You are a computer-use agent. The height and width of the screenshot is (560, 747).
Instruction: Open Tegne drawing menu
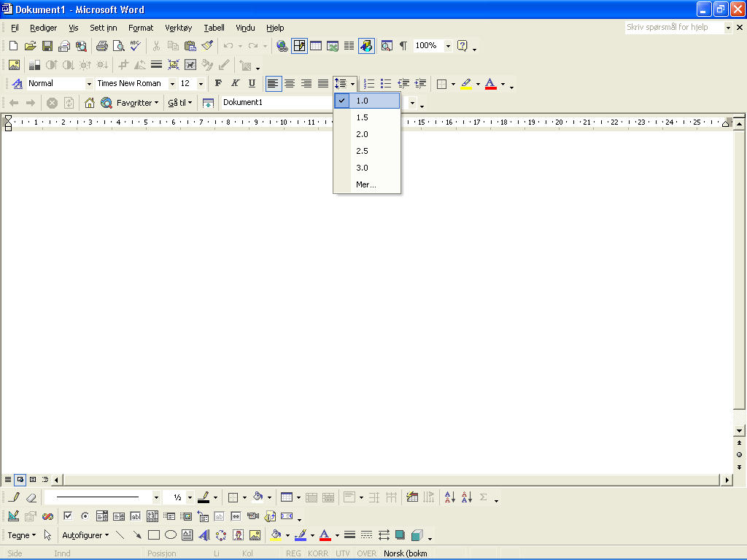21,535
